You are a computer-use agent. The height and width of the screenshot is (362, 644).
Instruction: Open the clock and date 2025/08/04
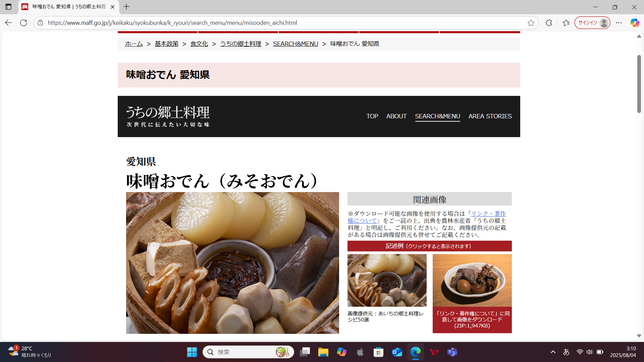[x=623, y=352]
